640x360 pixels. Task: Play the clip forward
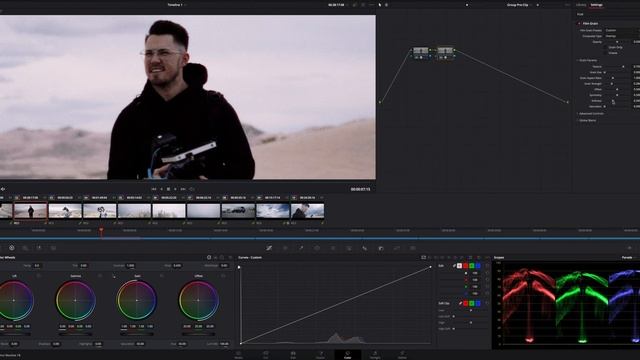(176, 189)
